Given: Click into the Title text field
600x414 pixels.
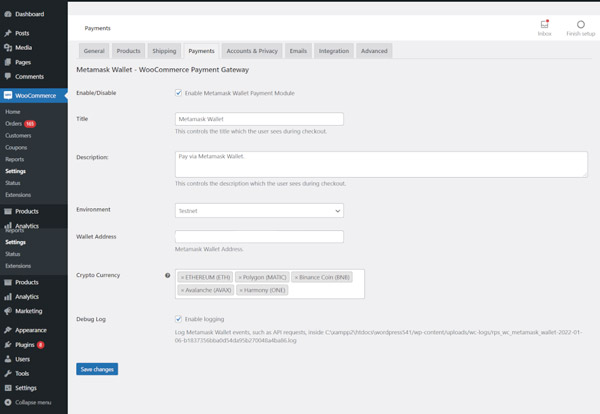Looking at the screenshot, I should 259,119.
